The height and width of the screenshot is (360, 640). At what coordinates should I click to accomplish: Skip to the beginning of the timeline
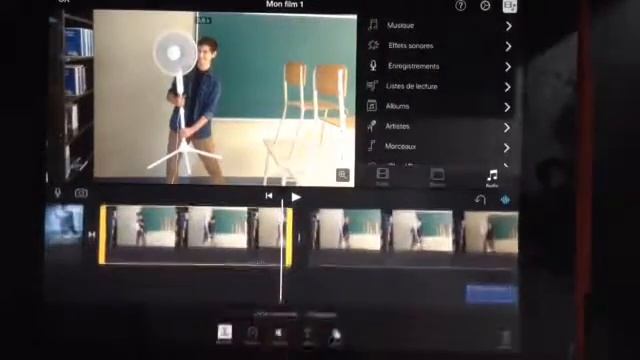(x=269, y=196)
